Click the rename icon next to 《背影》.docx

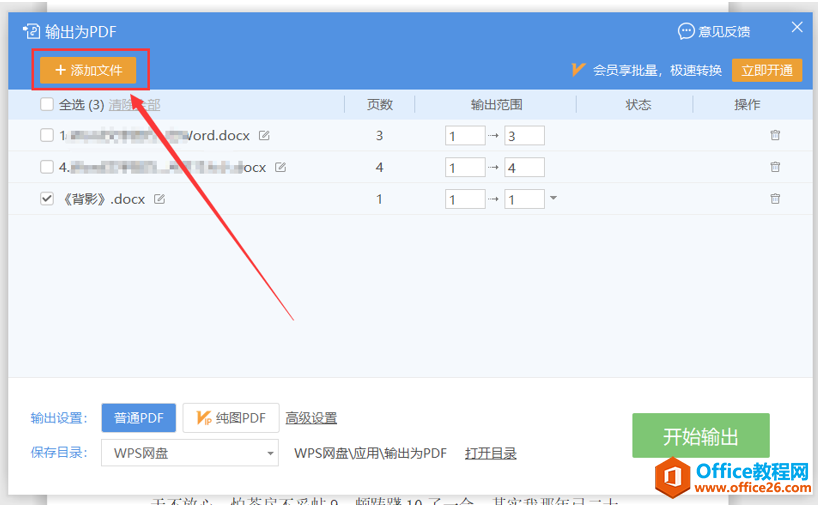click(160, 199)
